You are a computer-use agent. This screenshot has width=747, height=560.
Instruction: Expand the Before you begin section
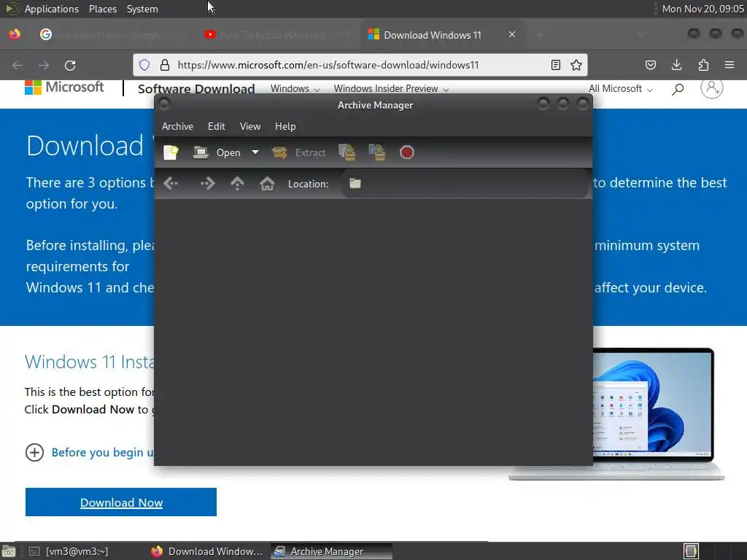[34, 452]
